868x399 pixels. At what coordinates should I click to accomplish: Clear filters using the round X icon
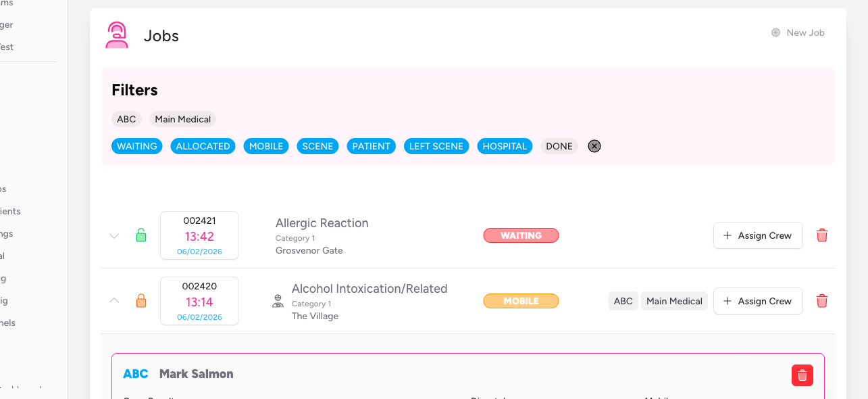pos(594,146)
